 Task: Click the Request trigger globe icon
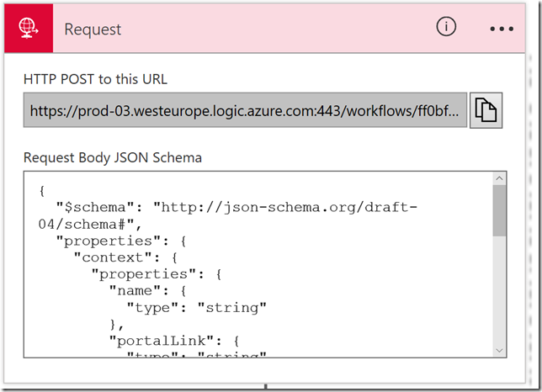29,29
